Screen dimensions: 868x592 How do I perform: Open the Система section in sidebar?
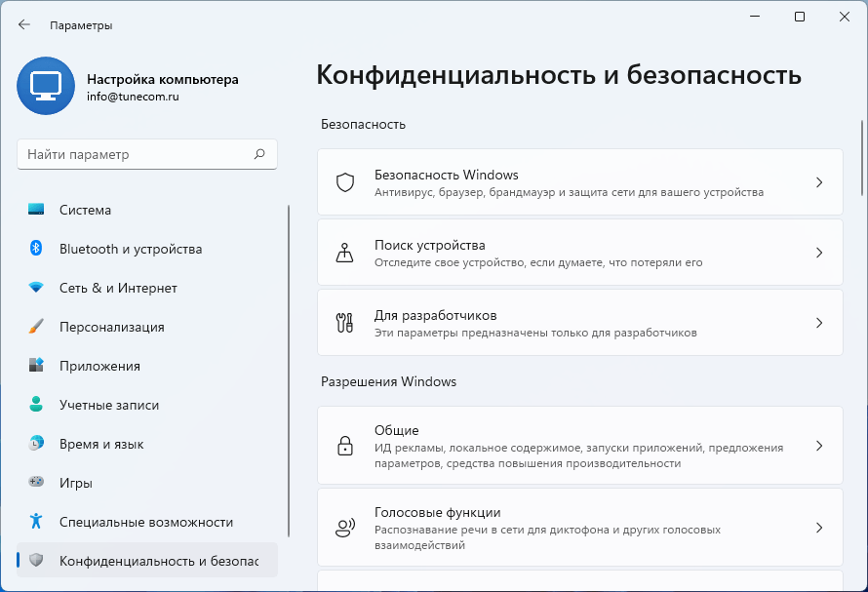click(x=85, y=210)
